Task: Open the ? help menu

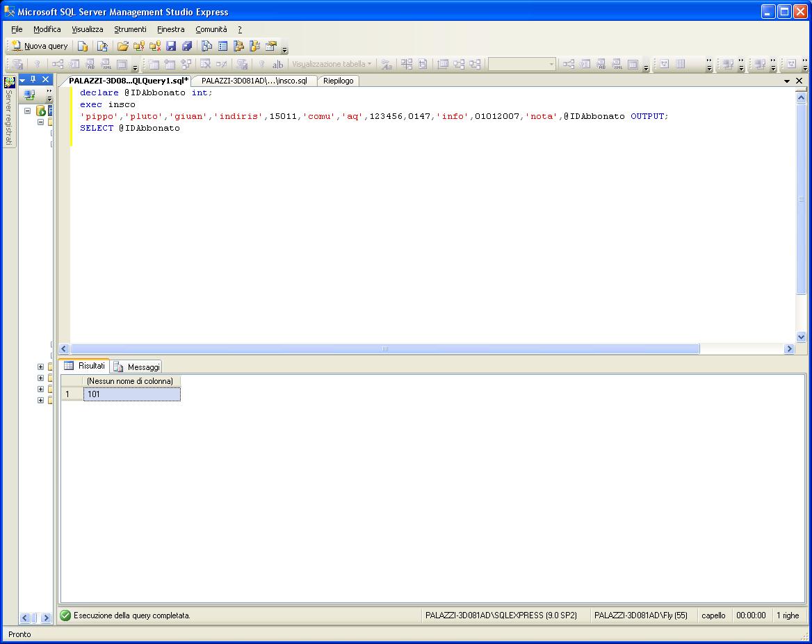Action: pos(240,29)
